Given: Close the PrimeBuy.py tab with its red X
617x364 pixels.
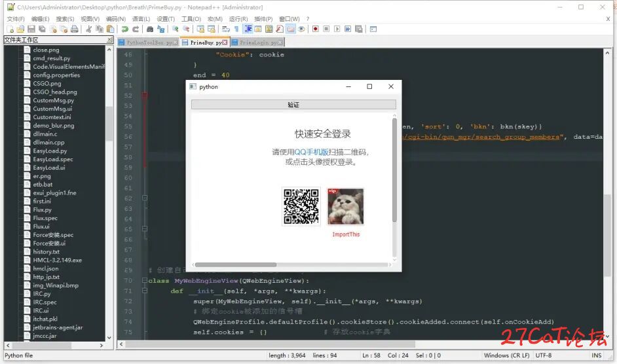Looking at the screenshot, I should tap(225, 43).
